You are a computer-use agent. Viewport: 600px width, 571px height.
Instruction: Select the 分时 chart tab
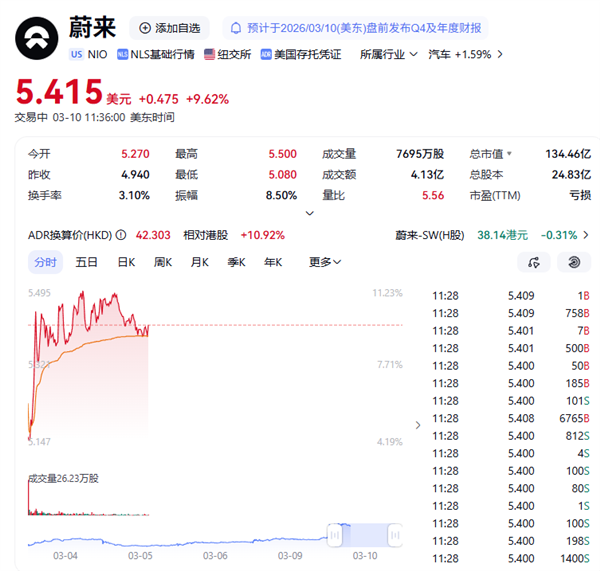[46, 262]
